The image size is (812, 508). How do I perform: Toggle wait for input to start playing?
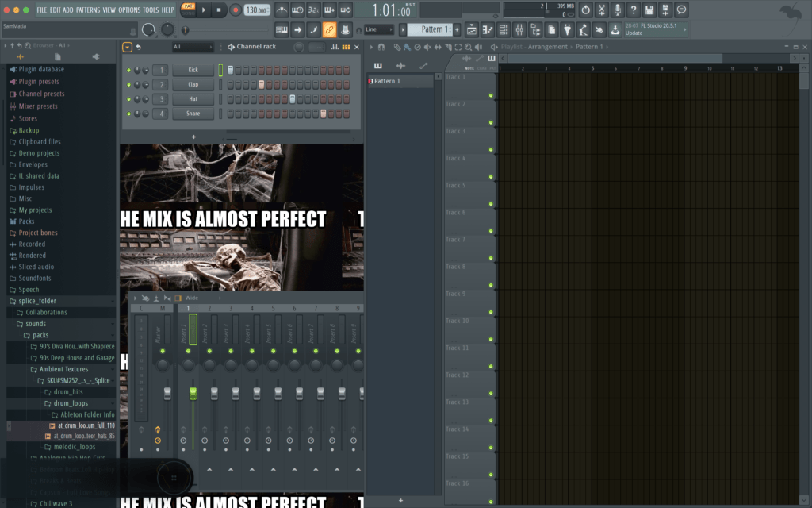pyautogui.click(x=297, y=10)
